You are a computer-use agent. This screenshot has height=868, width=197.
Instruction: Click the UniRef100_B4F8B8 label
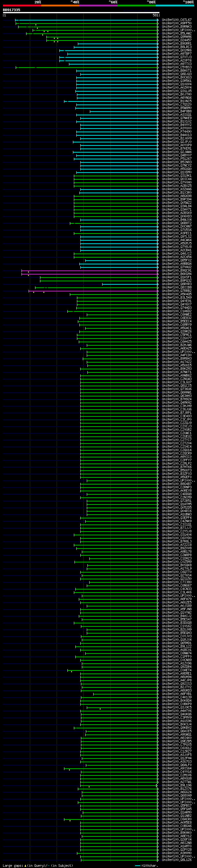tap(176, 111)
